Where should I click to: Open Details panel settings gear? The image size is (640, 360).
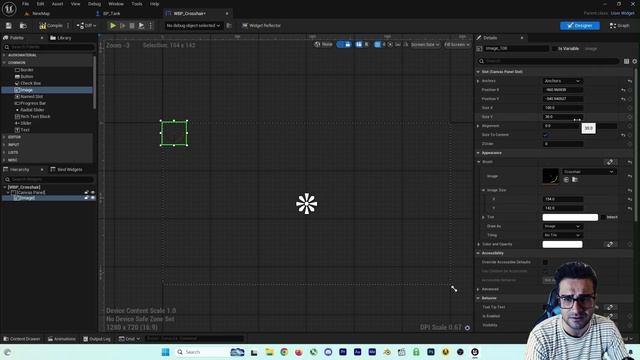click(634, 61)
